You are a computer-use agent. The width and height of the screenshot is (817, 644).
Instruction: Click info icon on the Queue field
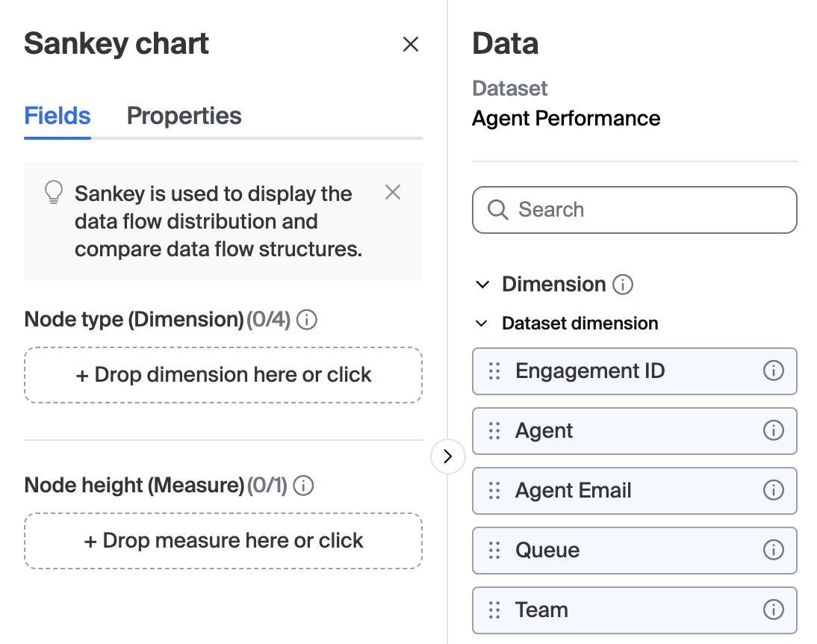tap(773, 550)
